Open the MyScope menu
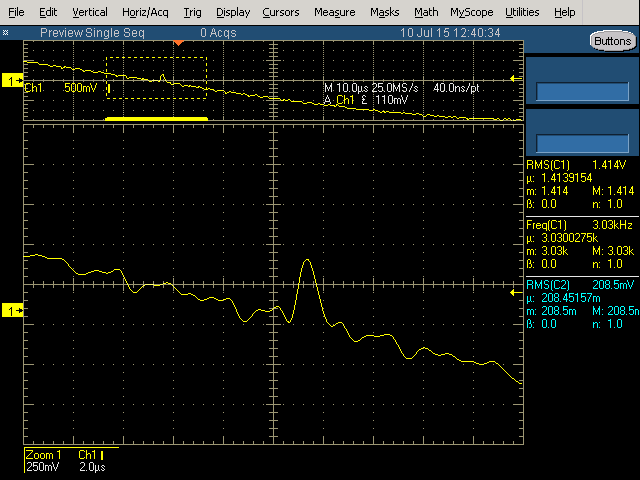 point(471,13)
